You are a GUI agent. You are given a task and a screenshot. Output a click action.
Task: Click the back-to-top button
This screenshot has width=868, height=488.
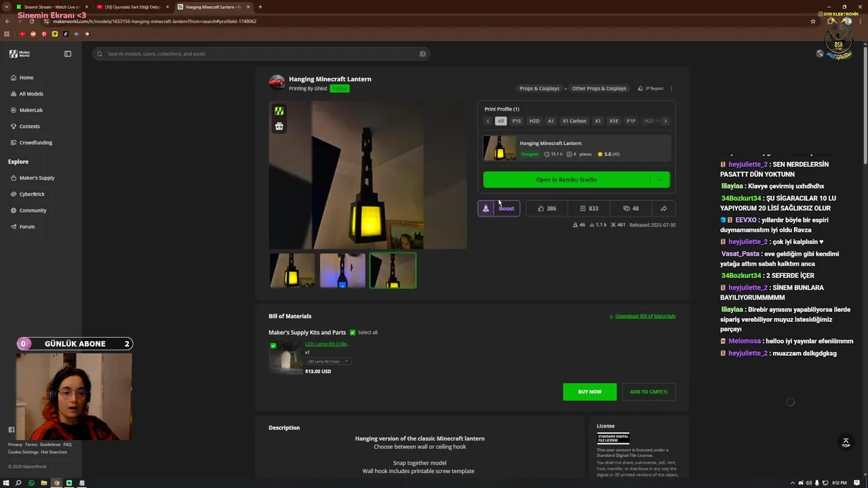click(846, 443)
